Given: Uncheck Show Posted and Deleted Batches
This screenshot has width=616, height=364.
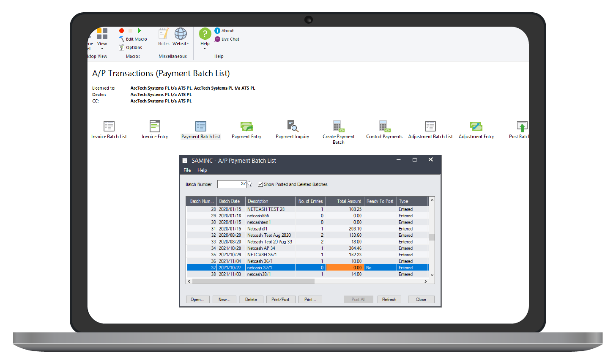Looking at the screenshot, I should click(x=260, y=184).
